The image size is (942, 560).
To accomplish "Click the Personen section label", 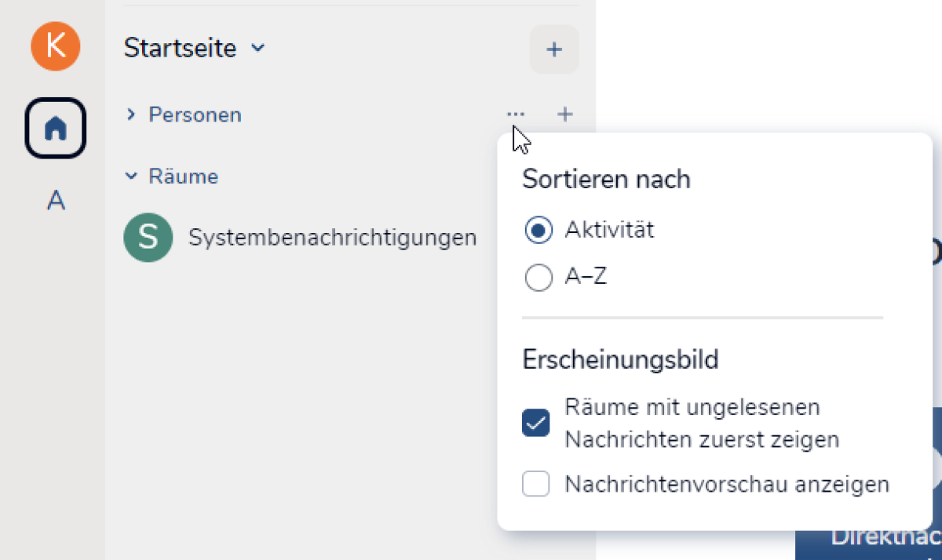I will point(195,115).
